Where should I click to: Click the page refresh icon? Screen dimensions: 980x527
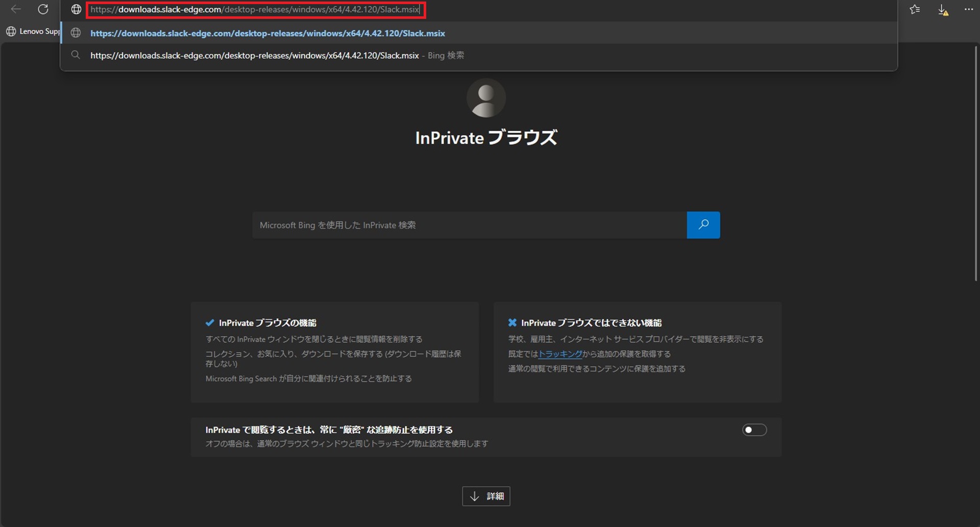[43, 9]
